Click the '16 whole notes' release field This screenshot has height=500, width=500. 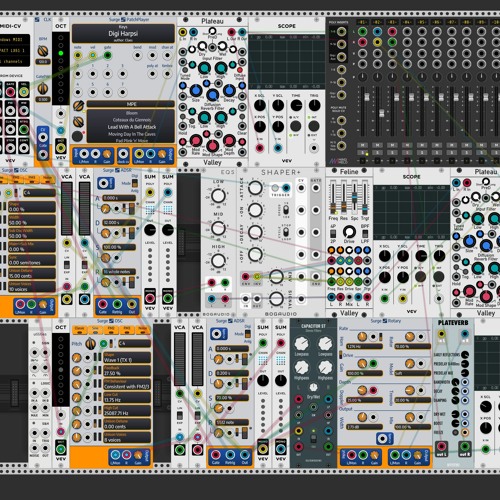click(x=119, y=272)
